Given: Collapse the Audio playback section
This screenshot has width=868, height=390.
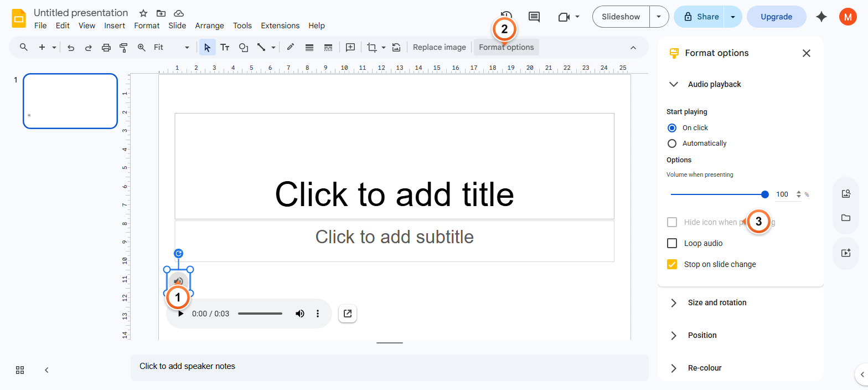Looking at the screenshot, I should point(674,84).
